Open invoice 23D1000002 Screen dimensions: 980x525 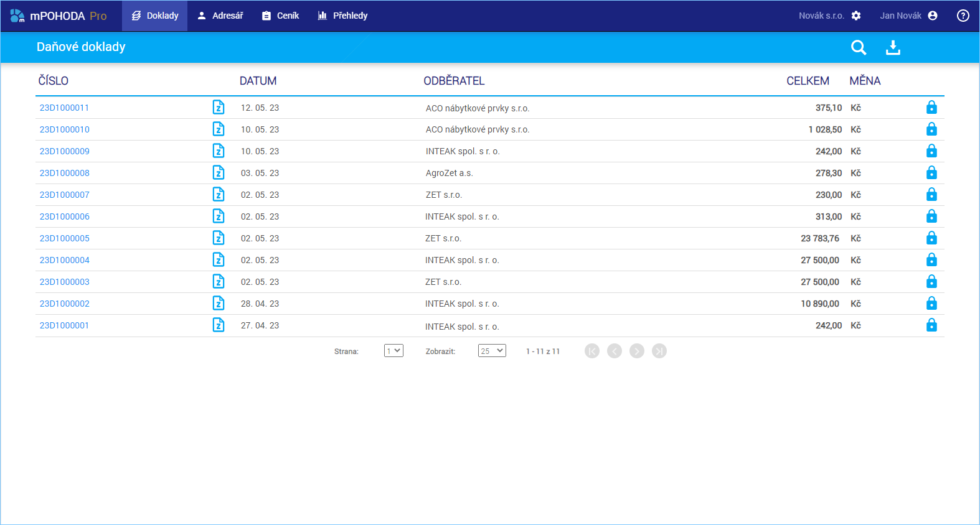[64, 304]
